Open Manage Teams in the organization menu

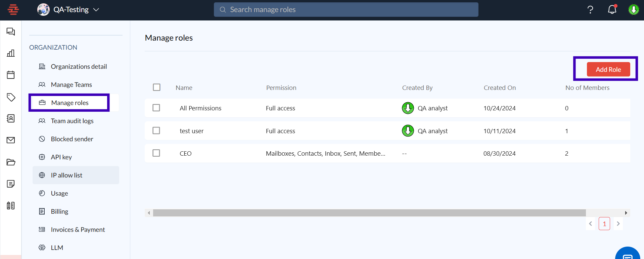click(x=71, y=85)
